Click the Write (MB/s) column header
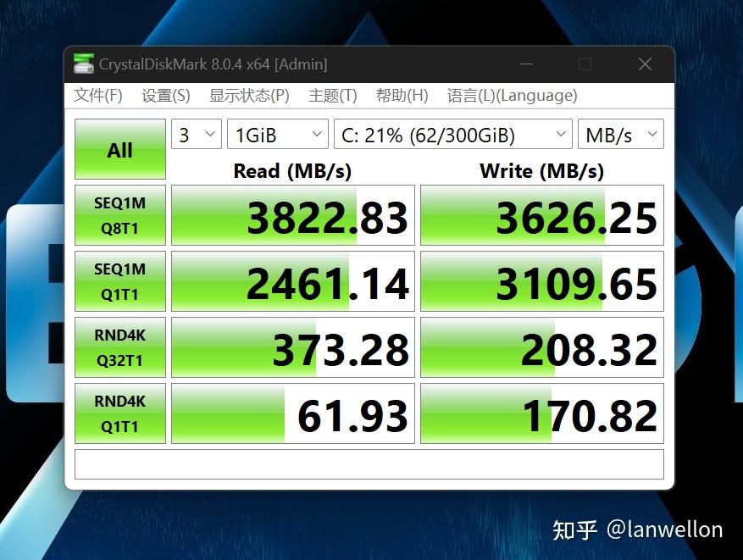This screenshot has height=560, width=743. (541, 171)
